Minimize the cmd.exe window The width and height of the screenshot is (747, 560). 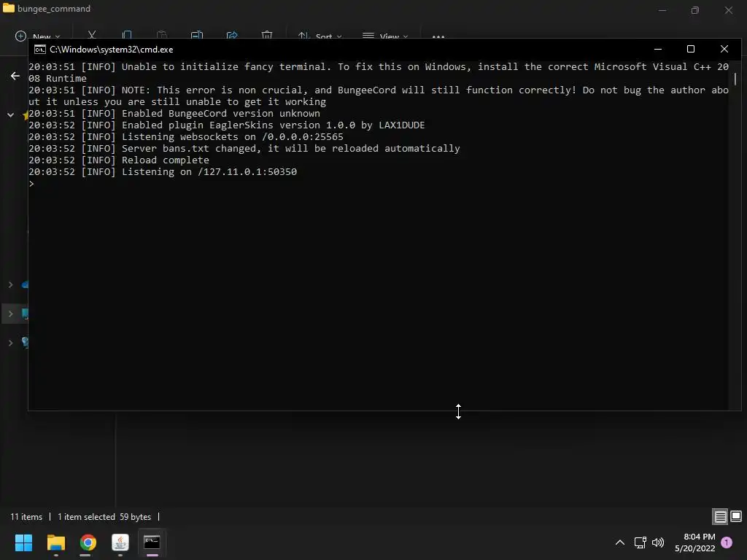click(658, 49)
